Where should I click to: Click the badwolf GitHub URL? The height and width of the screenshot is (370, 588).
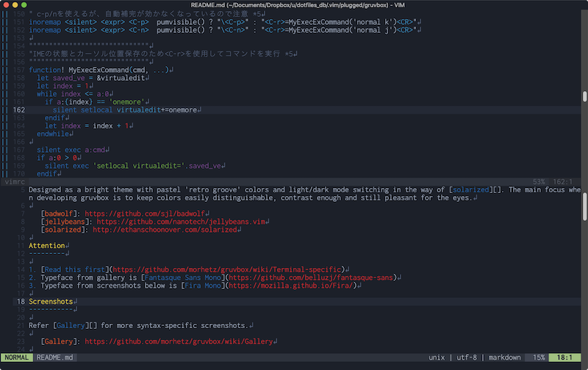pos(145,214)
